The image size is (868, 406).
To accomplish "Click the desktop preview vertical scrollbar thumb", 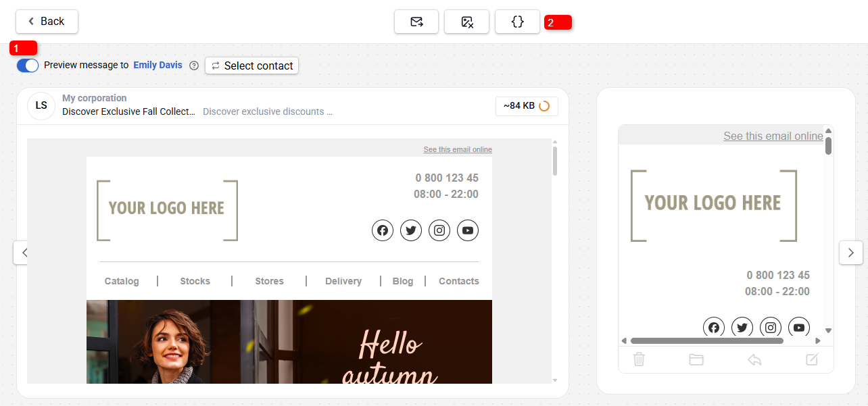I will point(555,161).
